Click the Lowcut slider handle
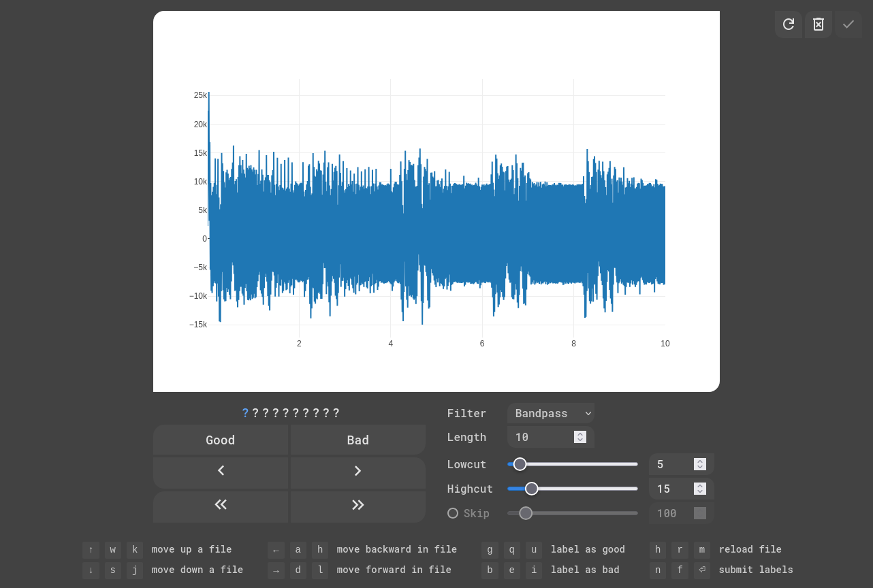 pos(520,464)
